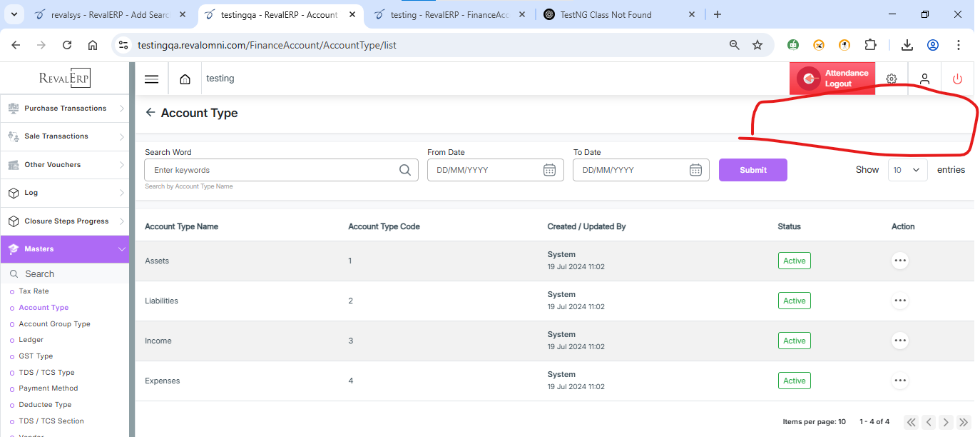The height and width of the screenshot is (437, 980).
Task: Go to next page arrow in pagination
Action: 946,422
